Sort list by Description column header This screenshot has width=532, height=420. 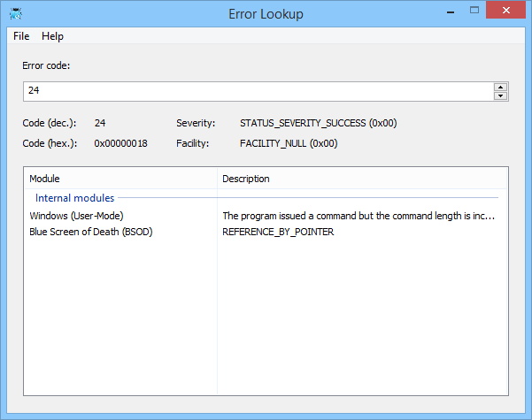point(363,179)
